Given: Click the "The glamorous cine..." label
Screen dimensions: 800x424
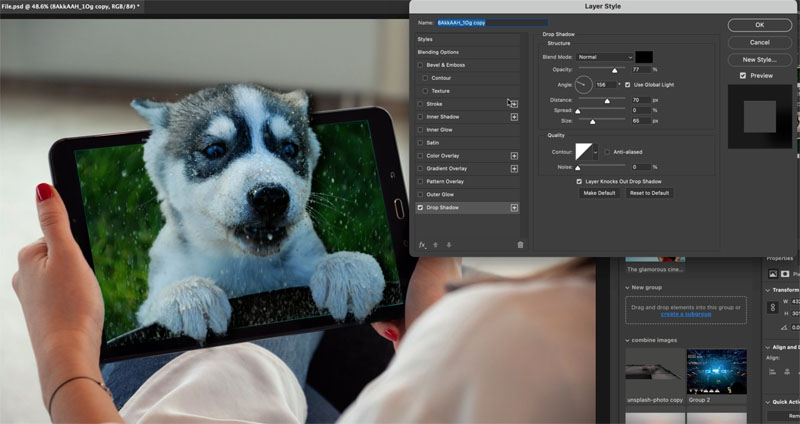Looking at the screenshot, I should click(655, 269).
